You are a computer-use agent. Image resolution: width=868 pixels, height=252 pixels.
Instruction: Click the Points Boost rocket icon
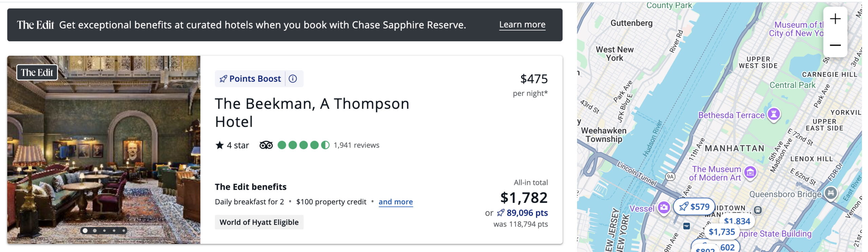223,79
